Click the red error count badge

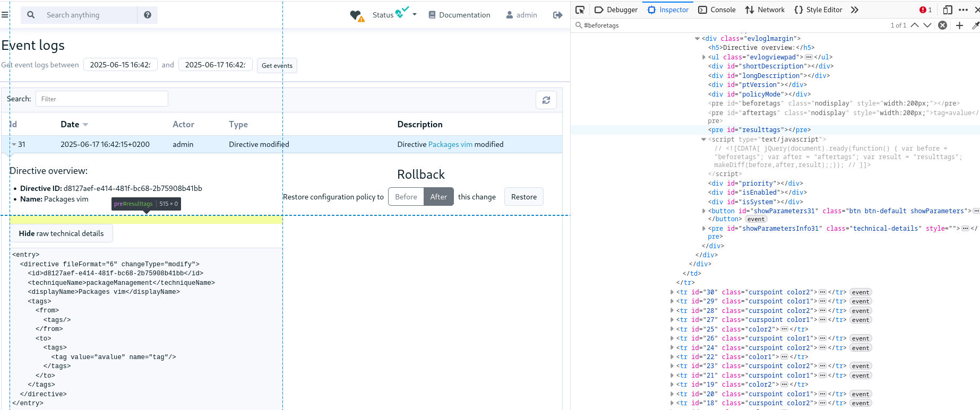click(925, 10)
